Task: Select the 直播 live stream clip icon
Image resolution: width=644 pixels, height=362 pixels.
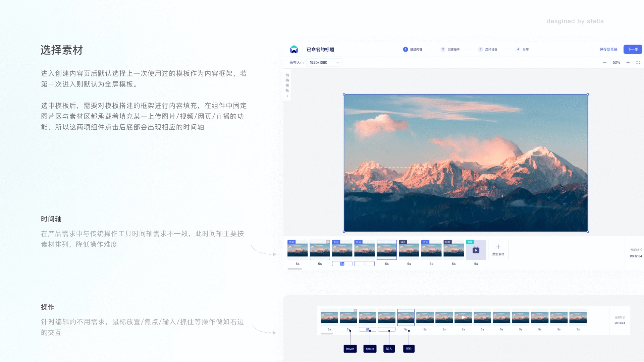Action: 476,250
